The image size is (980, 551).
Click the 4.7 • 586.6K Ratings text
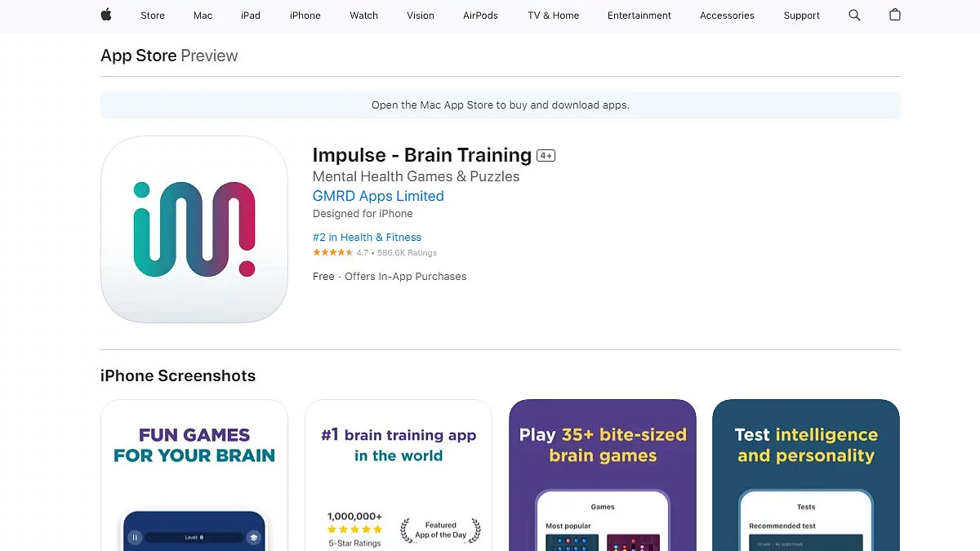[397, 253]
